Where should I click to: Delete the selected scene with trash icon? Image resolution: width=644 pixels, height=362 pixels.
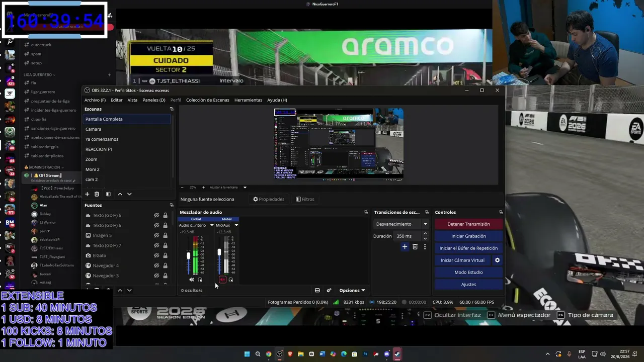coord(97,194)
